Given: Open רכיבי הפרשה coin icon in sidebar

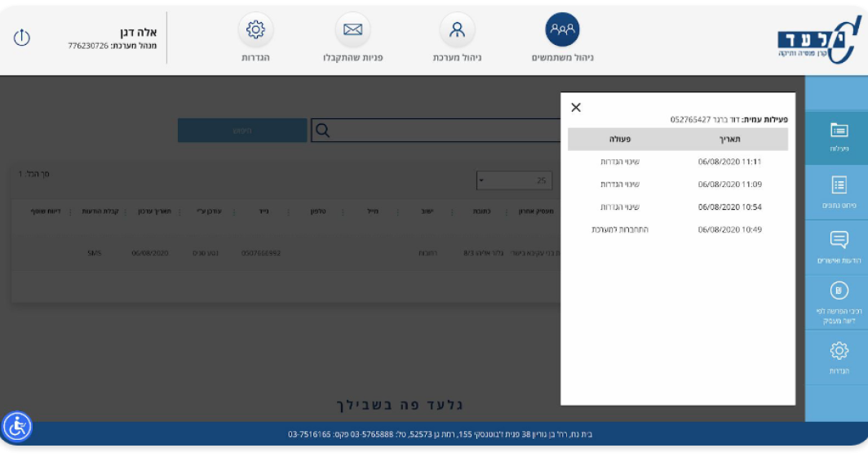Looking at the screenshot, I should [839, 291].
